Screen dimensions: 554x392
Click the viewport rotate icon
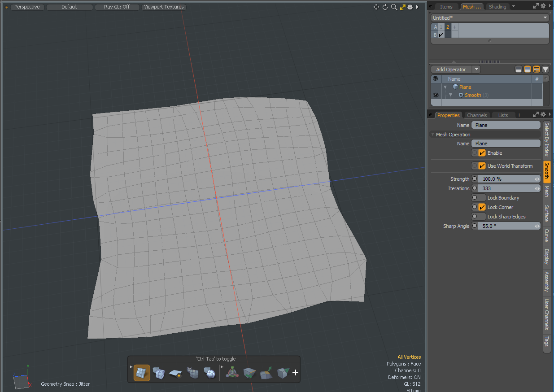point(385,7)
